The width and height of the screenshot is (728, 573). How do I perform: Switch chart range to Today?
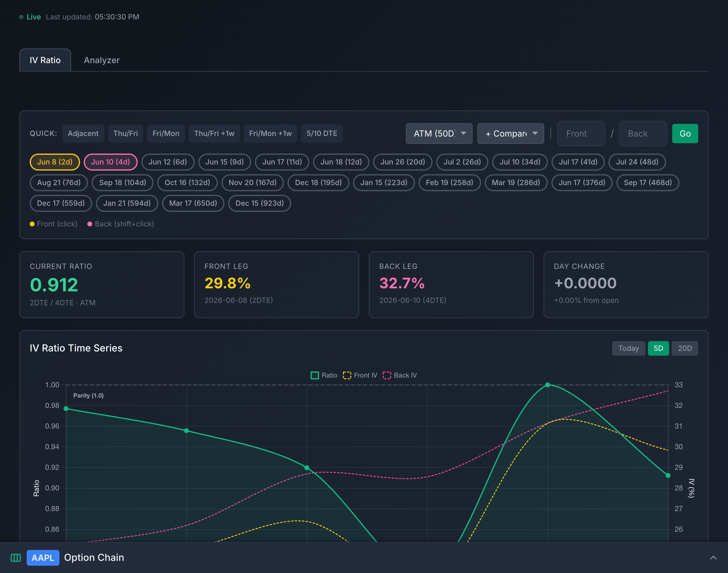pos(629,348)
